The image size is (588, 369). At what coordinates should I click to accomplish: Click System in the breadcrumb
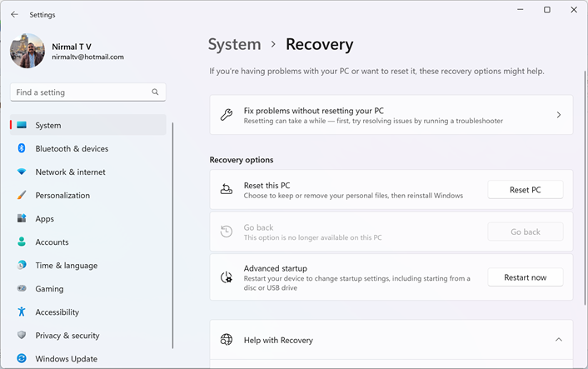tap(234, 44)
